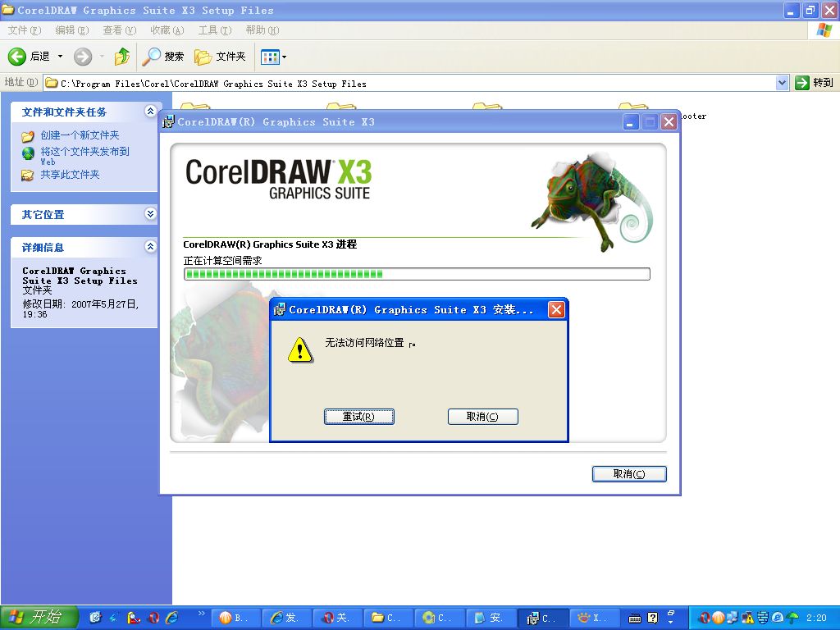Collapse the 文件和文件夹任务 panel

pos(151,111)
